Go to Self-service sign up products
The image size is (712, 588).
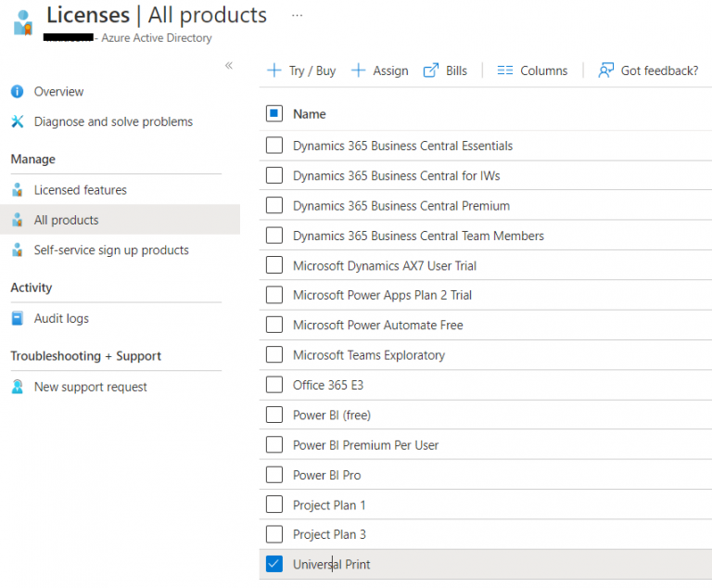point(111,250)
